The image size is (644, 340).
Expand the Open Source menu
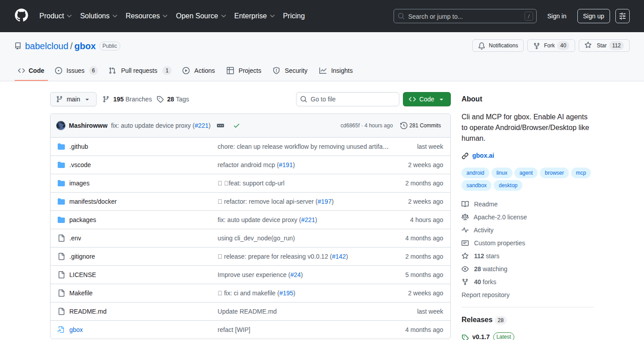pyautogui.click(x=201, y=16)
